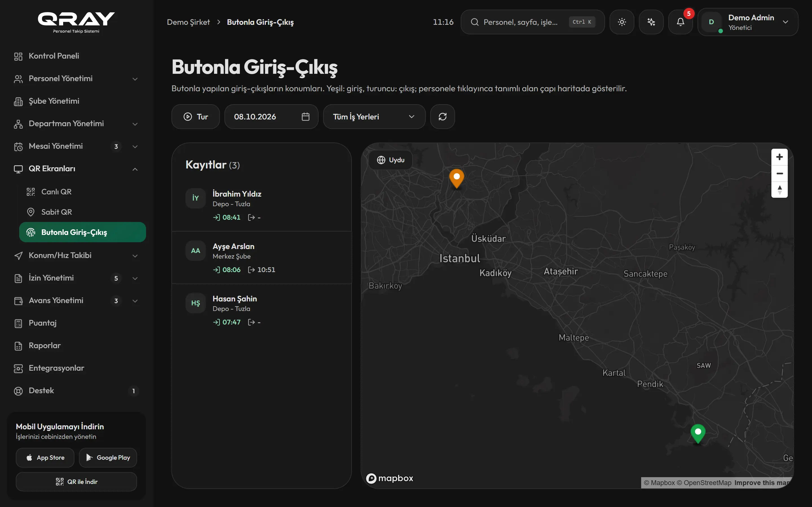812x507 pixels.
Task: Refresh records with the reload icon
Action: (x=442, y=117)
